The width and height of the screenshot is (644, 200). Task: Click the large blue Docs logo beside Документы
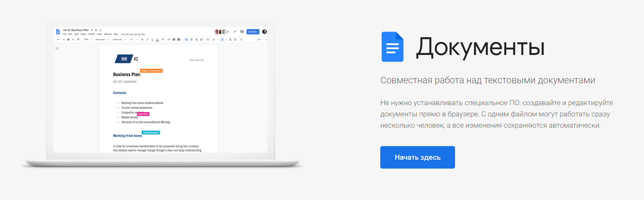click(x=393, y=47)
